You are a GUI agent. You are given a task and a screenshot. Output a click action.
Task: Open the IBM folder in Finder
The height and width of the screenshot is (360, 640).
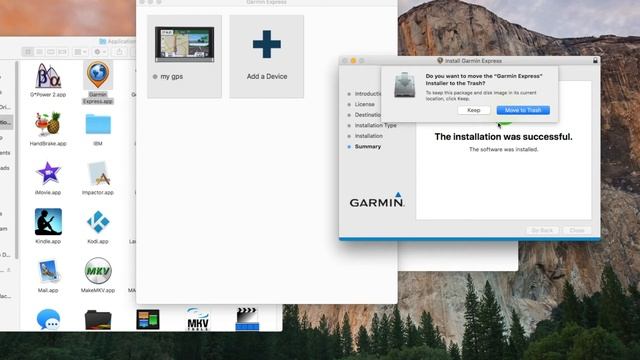pos(98,124)
